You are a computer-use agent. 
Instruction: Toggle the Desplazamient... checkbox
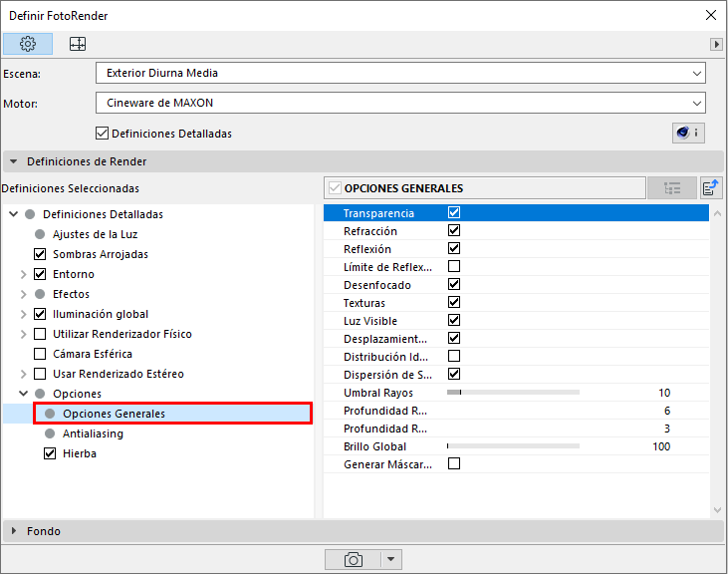[x=454, y=338]
